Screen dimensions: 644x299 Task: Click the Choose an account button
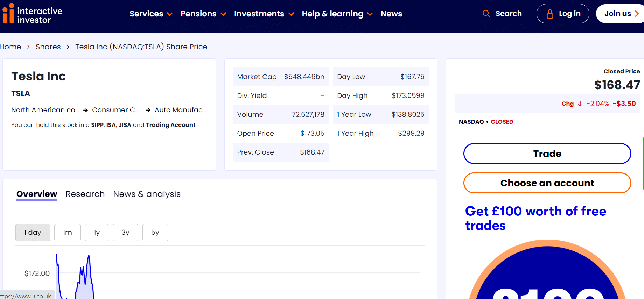point(547,183)
